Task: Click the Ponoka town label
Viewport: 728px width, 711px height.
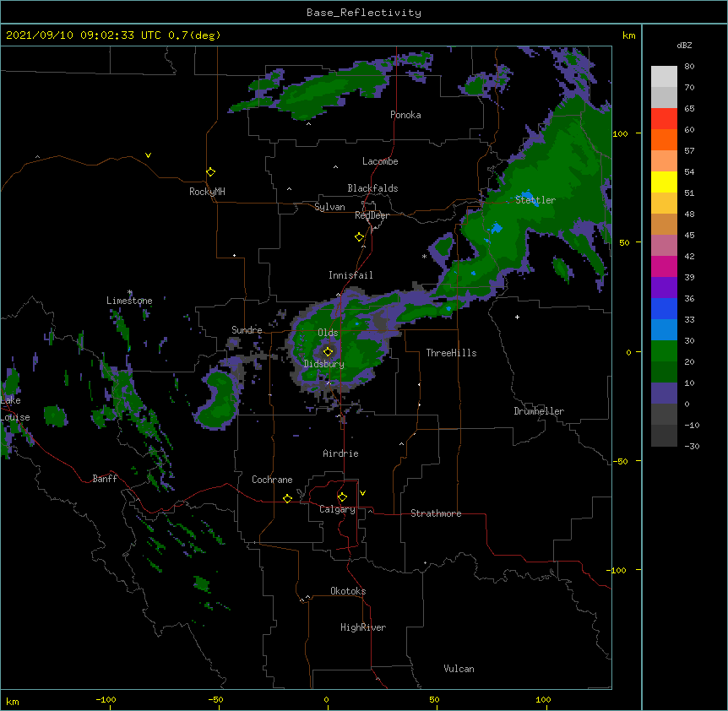Action: click(x=405, y=115)
